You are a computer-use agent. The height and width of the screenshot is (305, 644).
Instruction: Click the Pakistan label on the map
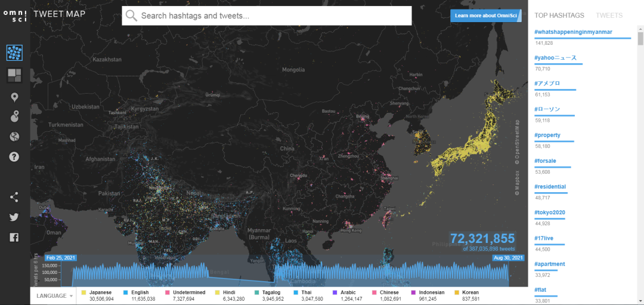click(x=108, y=193)
